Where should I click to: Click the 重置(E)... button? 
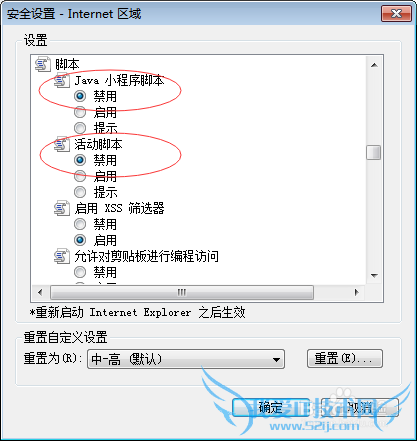pos(345,359)
